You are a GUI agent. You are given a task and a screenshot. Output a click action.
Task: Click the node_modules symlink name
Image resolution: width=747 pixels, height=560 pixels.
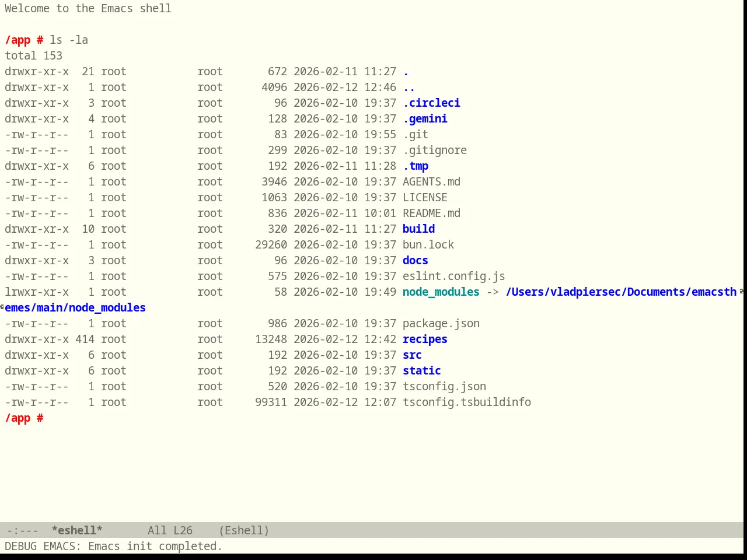coord(441,292)
